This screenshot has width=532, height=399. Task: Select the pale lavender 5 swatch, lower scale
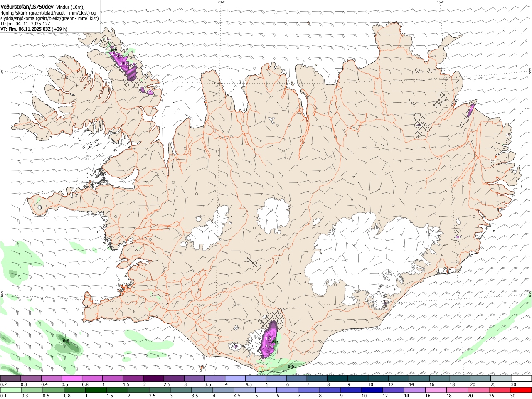266,390
